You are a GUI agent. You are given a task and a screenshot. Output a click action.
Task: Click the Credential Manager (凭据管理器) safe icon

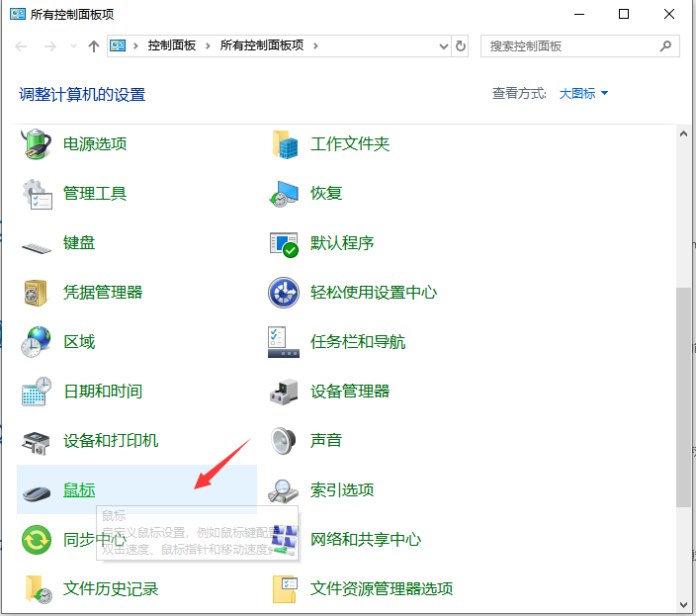37,293
